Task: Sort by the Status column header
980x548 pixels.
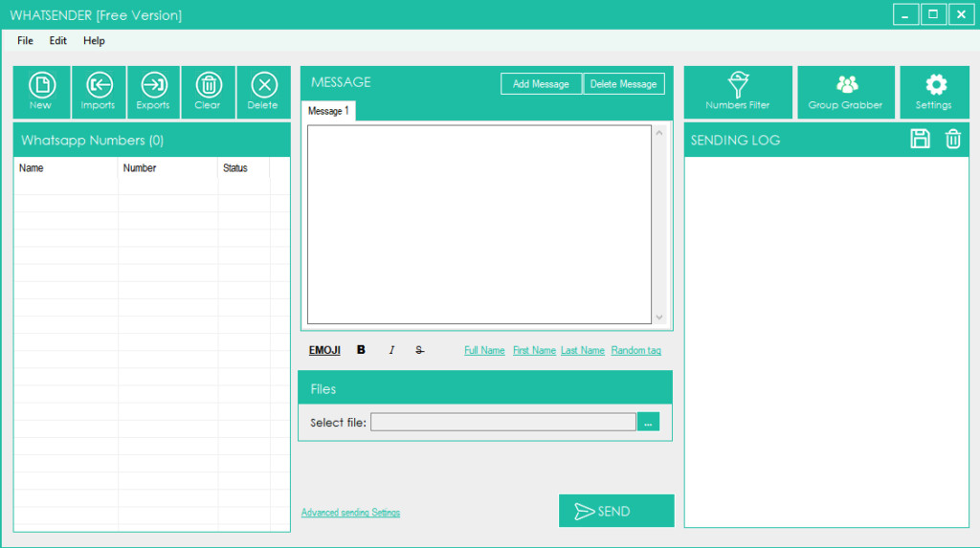Action: coord(244,168)
